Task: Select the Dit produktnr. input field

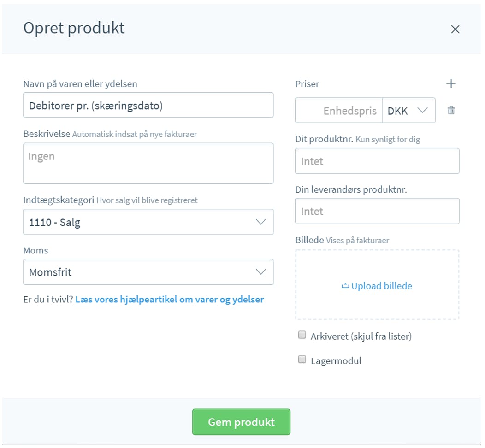Action: [377, 161]
